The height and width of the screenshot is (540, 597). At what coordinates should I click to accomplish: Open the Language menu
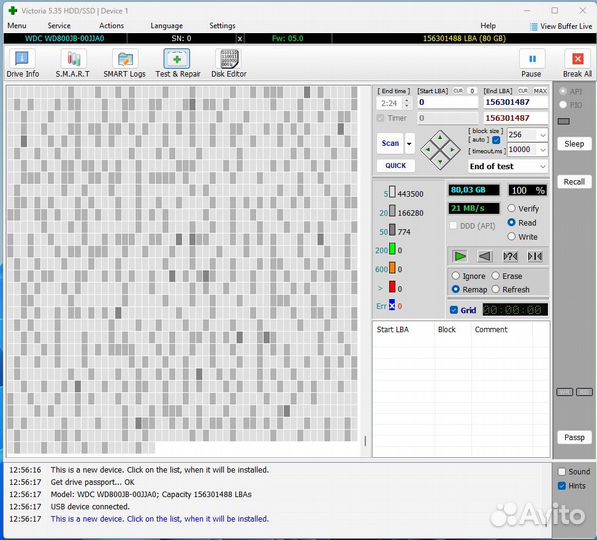coord(166,26)
